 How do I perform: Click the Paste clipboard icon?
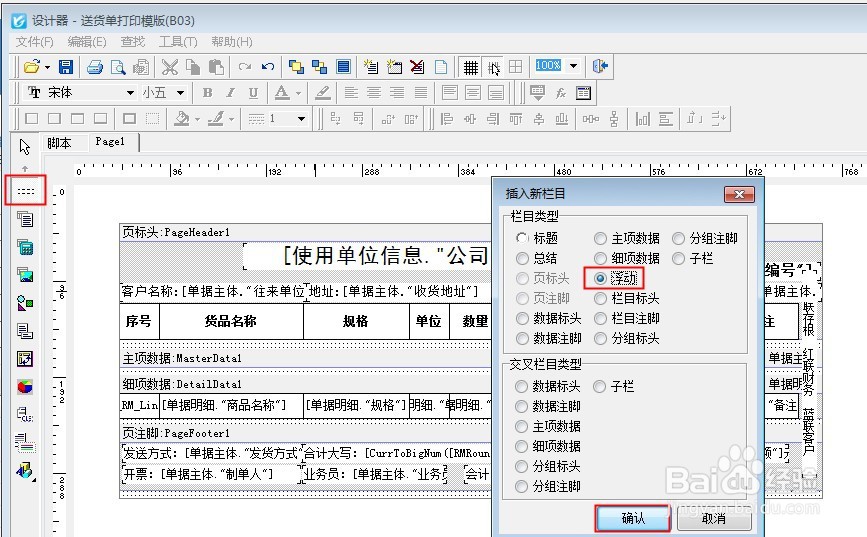click(x=216, y=67)
